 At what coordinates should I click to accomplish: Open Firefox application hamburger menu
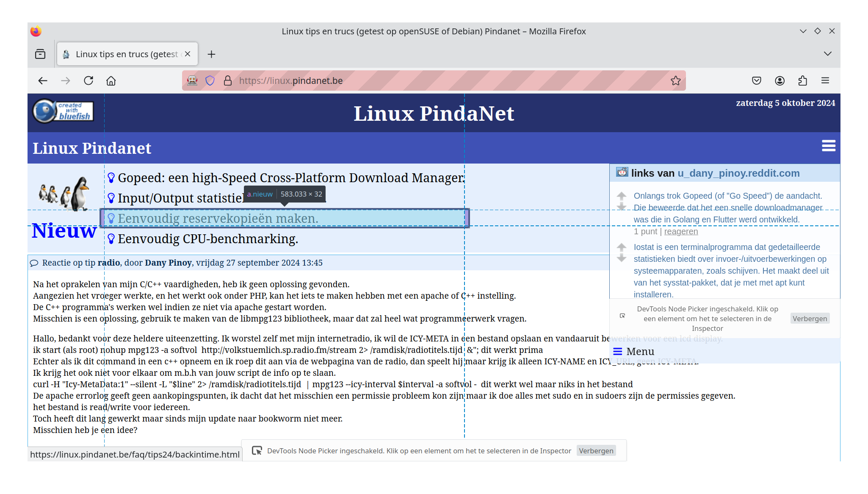(825, 80)
